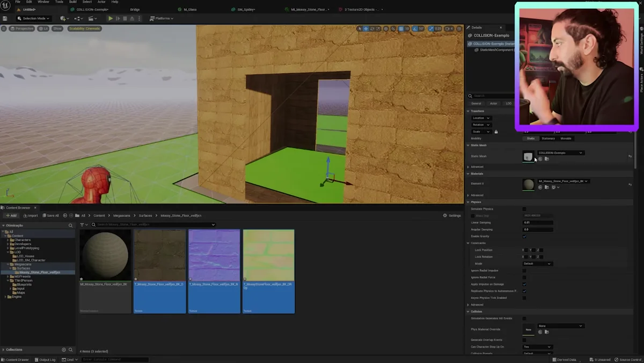Open the MI_Mossy_Stone_Floor material dropdown
Screen dimensions: 644x363
click(563, 181)
